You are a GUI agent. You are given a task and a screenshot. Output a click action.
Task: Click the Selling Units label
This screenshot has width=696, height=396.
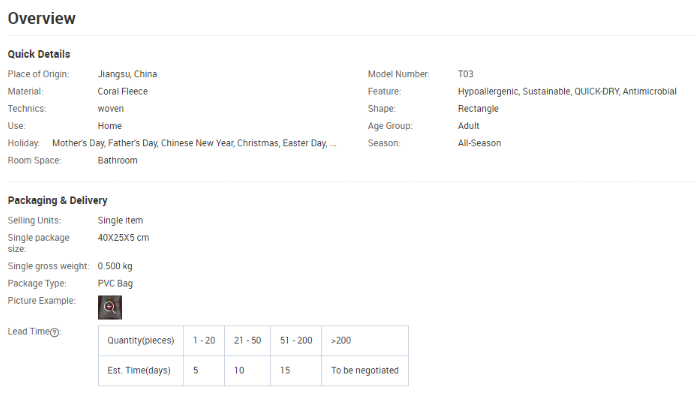pos(34,221)
